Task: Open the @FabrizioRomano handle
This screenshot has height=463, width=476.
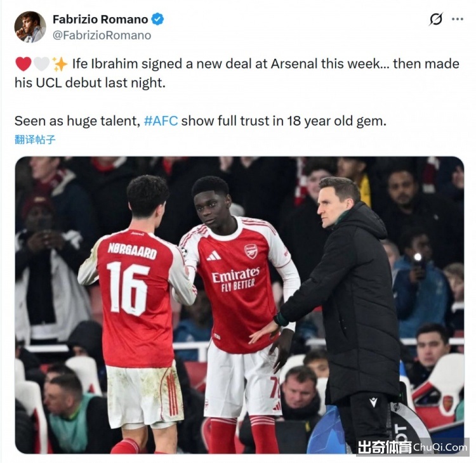Action: point(102,36)
